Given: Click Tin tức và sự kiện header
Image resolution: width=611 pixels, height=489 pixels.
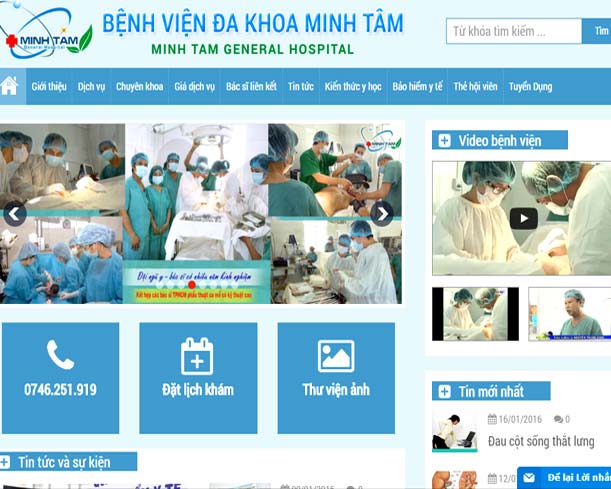Looking at the screenshot, I should tap(68, 462).
